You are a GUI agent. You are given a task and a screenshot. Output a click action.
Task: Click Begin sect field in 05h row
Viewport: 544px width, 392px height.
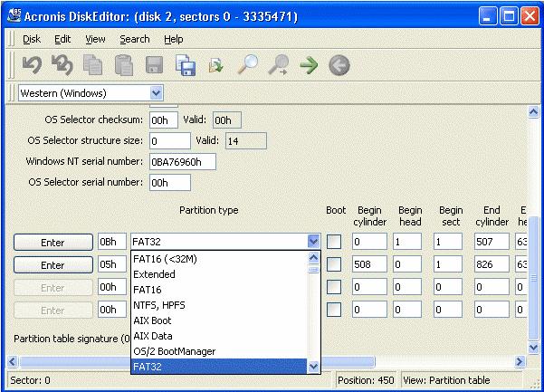(x=448, y=264)
